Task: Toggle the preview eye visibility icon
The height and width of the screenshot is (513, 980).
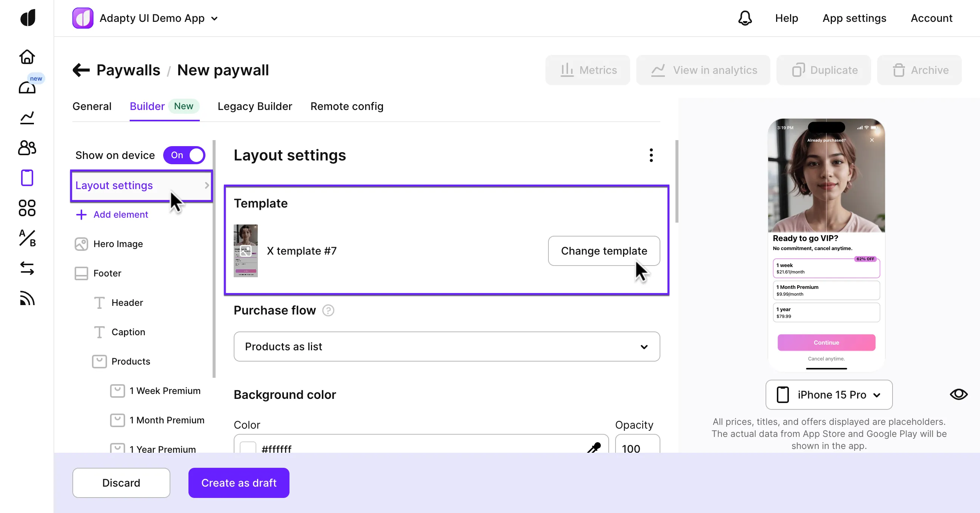Action: pos(958,394)
